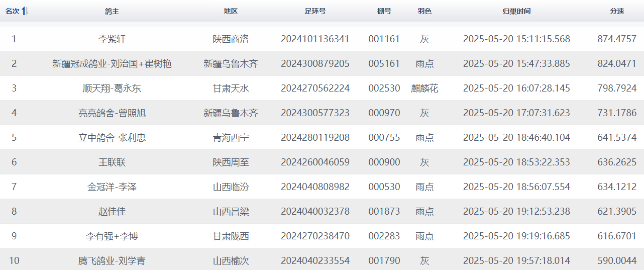Click the 青海西宁 region cell
Screen dimensions: 644x270
[x=231, y=138]
